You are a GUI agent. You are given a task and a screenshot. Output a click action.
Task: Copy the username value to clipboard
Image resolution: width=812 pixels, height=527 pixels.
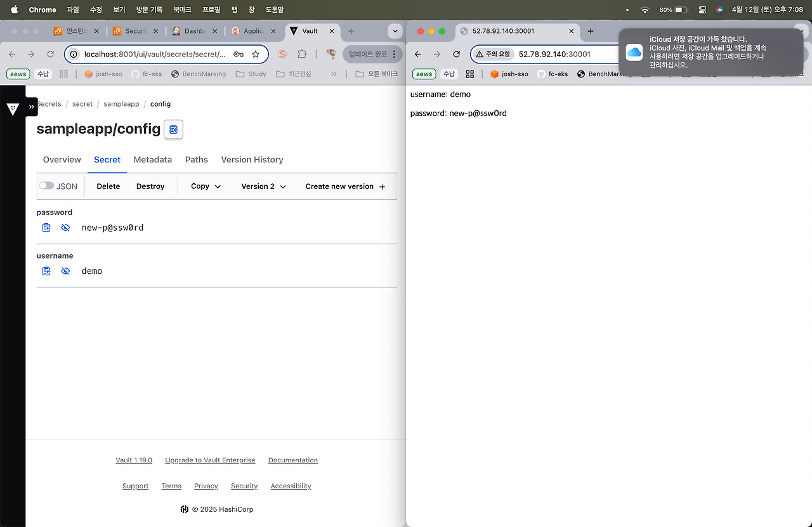(x=46, y=271)
